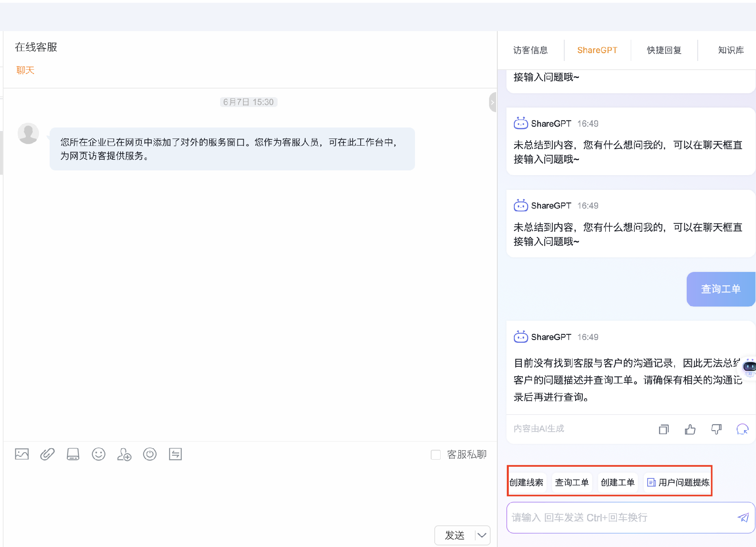Image resolution: width=756 pixels, height=547 pixels.
Task: Open the emoji picker smiley icon
Action: [x=98, y=454]
